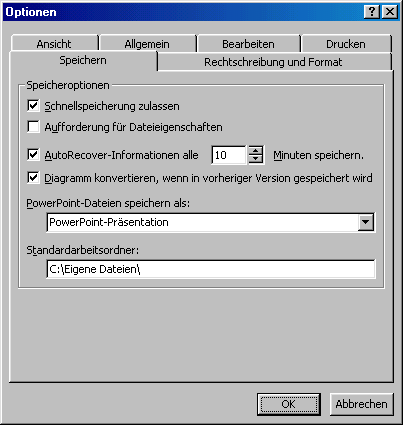The image size is (403, 425).
Task: Click the Abbrechen button
Action: (x=362, y=404)
